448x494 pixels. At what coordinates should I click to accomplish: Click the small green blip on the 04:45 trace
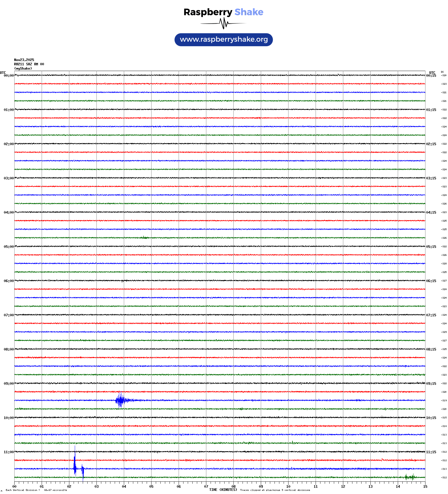coord(145,237)
